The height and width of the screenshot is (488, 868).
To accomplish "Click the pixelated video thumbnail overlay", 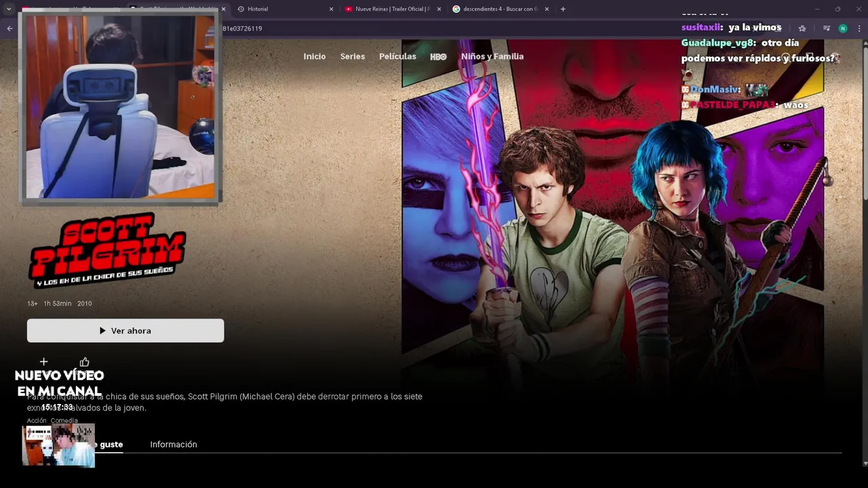I will (58, 445).
